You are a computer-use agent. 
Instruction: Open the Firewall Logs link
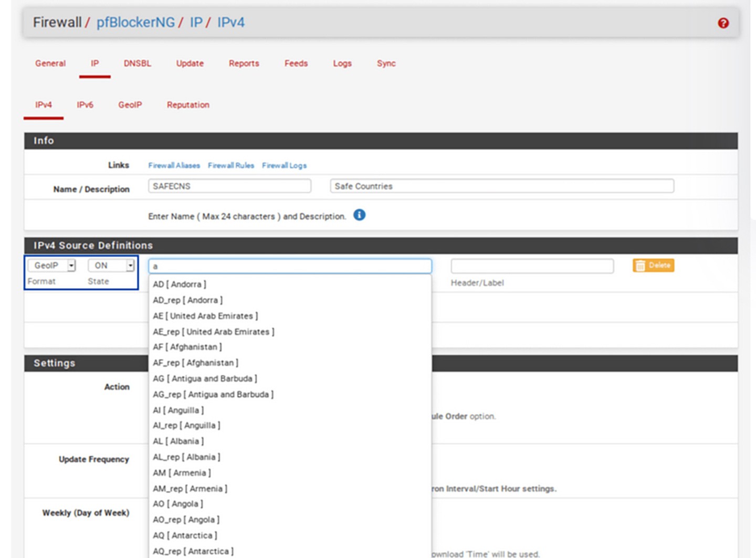pyautogui.click(x=284, y=165)
